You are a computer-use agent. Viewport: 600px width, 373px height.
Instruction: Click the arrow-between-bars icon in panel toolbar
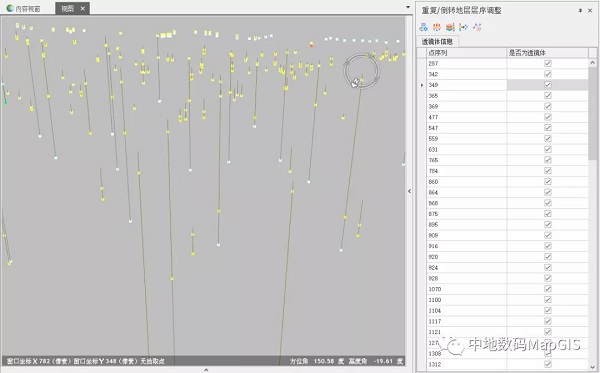[x=463, y=27]
